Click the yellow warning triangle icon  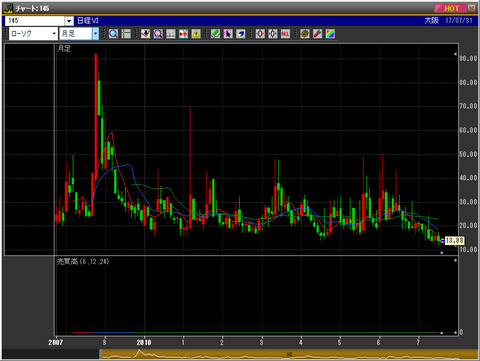(196, 34)
